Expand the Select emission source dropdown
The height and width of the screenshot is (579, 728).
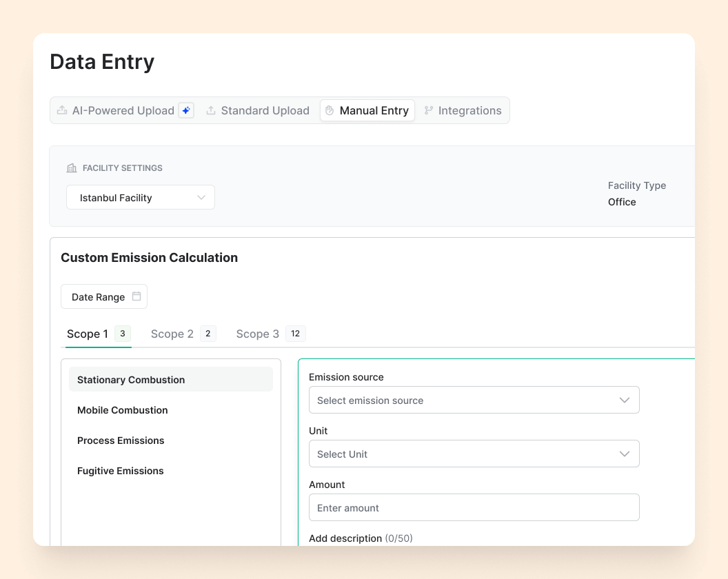pos(474,400)
